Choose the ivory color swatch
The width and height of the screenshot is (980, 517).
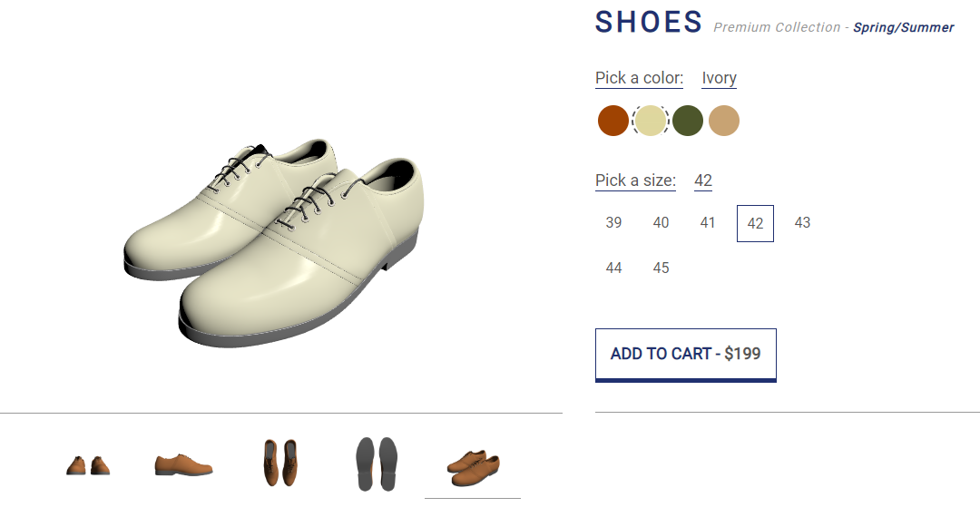pos(651,121)
